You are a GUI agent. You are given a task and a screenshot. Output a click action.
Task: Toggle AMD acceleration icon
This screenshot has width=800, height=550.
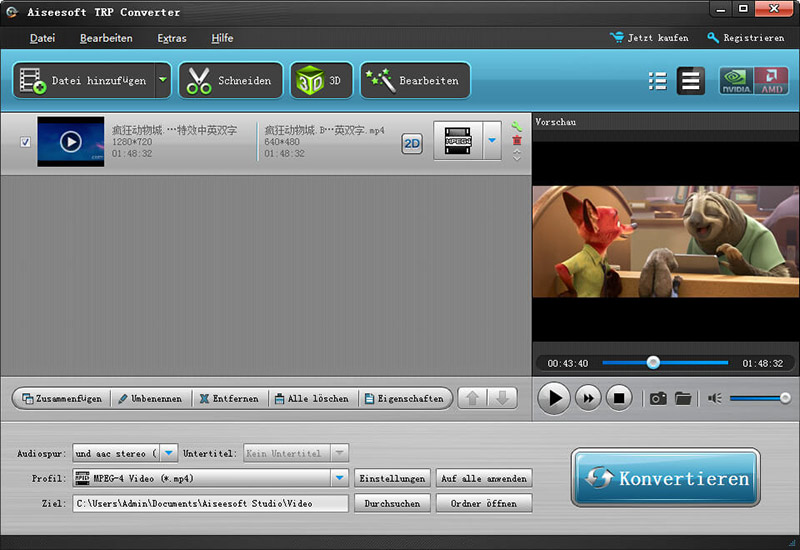[x=771, y=81]
